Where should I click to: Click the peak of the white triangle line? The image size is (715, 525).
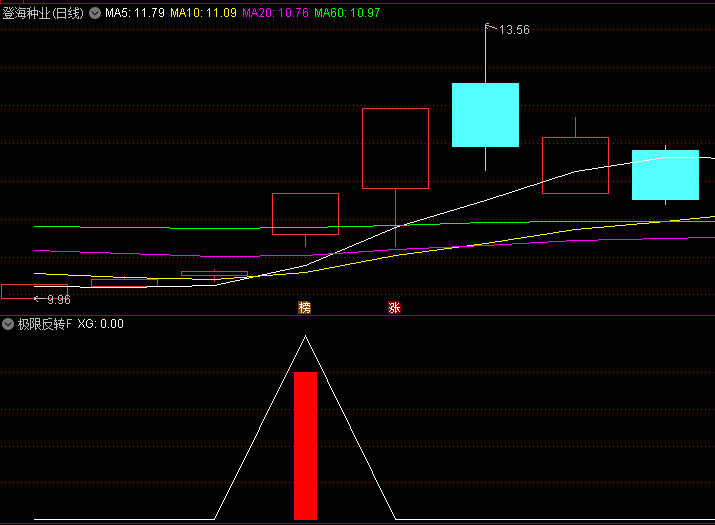[305, 337]
